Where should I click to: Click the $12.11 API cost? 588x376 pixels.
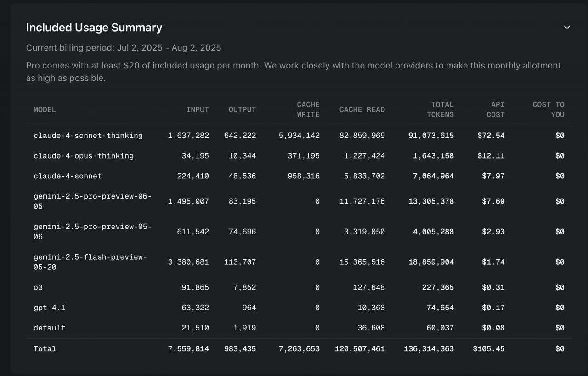(491, 156)
